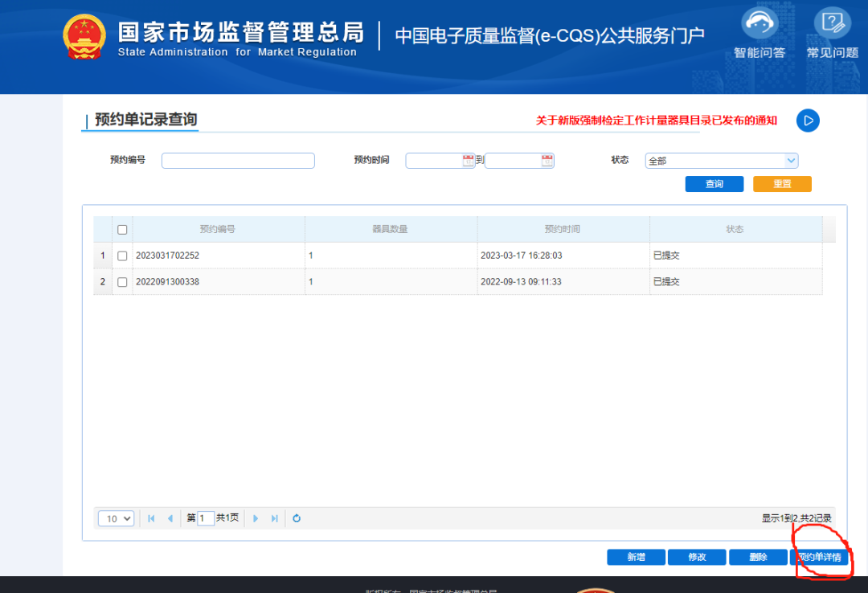
Task: Open the 状态 dropdown showing 全部
Action: [x=721, y=160]
